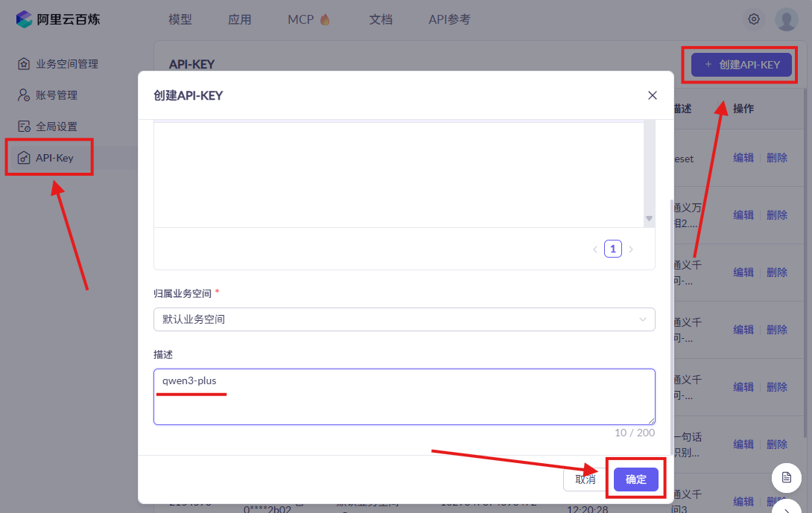Open the settings gear icon
The height and width of the screenshot is (513, 812).
click(754, 19)
